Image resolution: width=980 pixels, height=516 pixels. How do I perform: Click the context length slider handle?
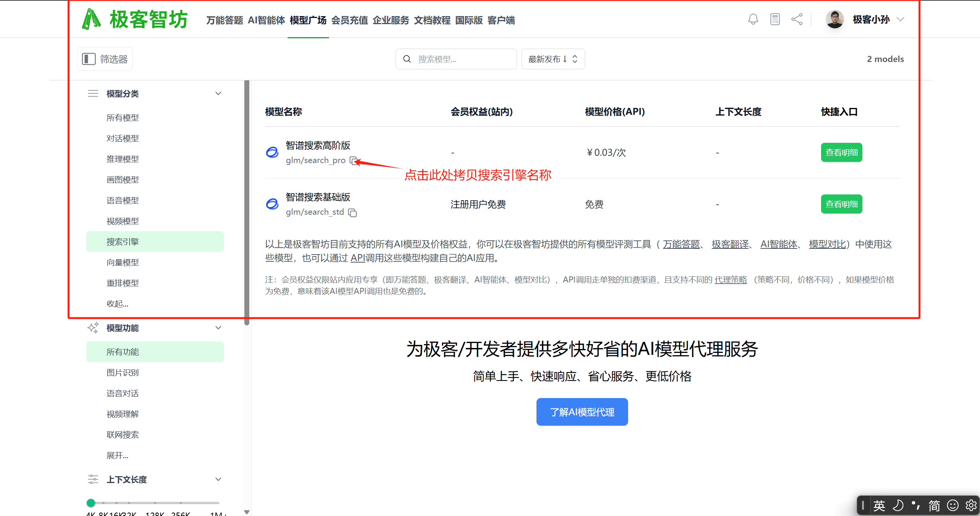click(x=91, y=503)
